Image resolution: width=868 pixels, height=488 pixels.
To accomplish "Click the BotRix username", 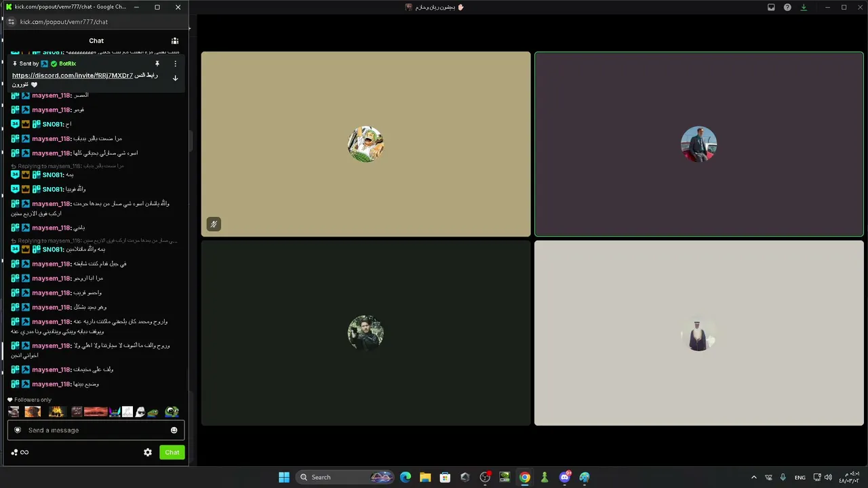I will [x=67, y=64].
